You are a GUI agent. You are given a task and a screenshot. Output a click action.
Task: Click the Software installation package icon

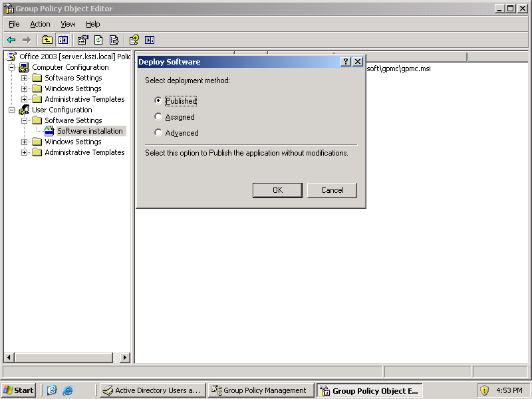(49, 131)
